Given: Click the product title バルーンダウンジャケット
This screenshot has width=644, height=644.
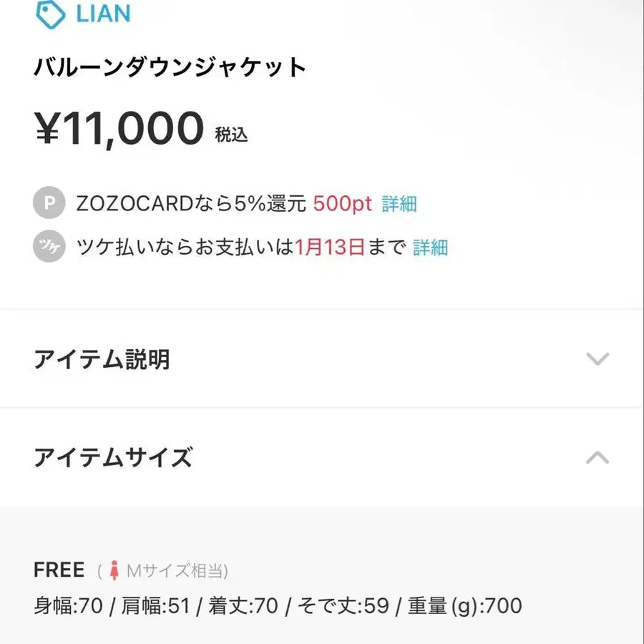Looking at the screenshot, I should coord(170,66).
